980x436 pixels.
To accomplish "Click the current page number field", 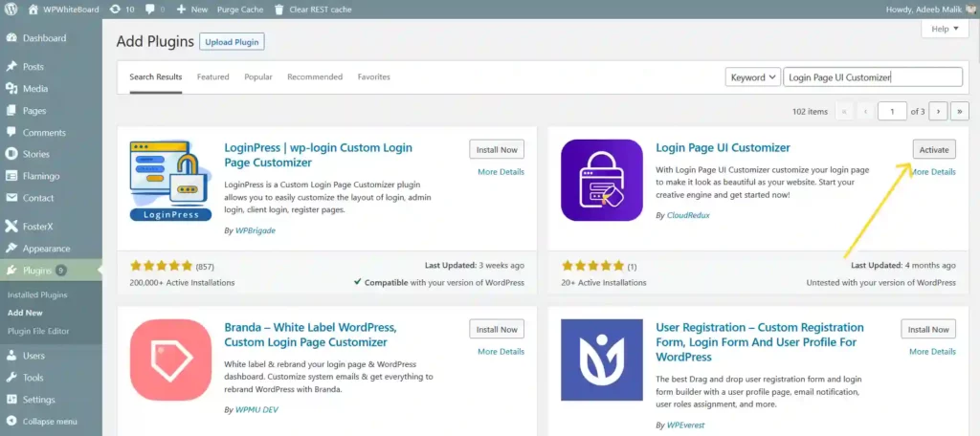I will click(892, 111).
